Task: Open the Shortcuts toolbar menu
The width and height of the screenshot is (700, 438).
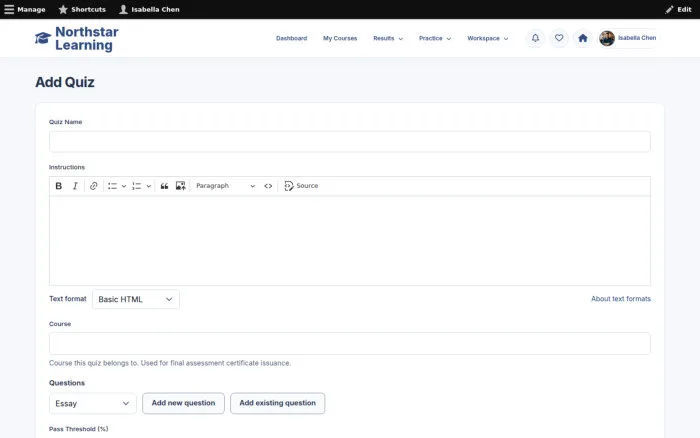Action: 82,9
